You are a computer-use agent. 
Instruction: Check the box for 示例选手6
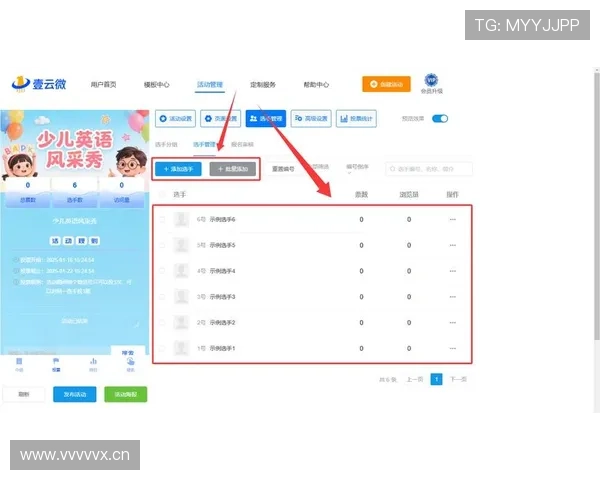click(x=162, y=219)
